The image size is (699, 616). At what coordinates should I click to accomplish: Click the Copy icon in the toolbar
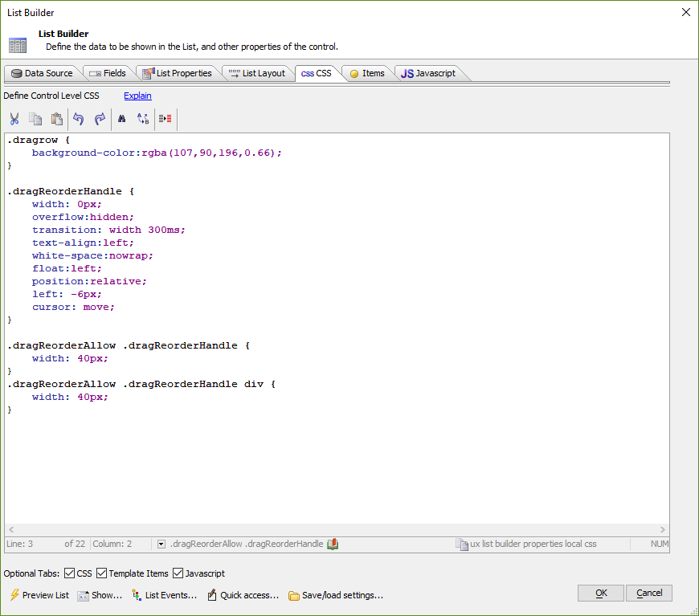[35, 119]
